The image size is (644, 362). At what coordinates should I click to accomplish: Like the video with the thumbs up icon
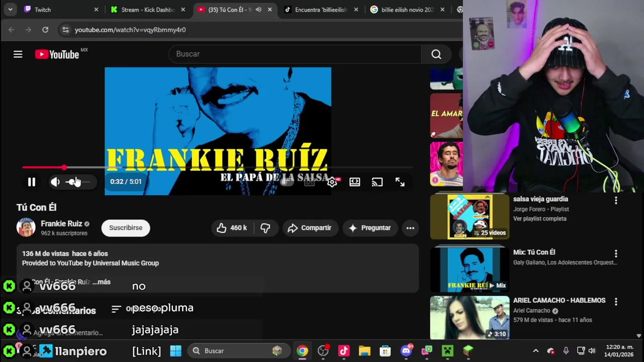click(x=232, y=228)
